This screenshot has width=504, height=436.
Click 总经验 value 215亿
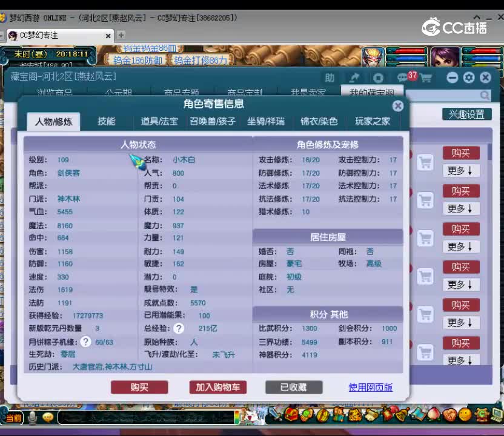(x=208, y=328)
